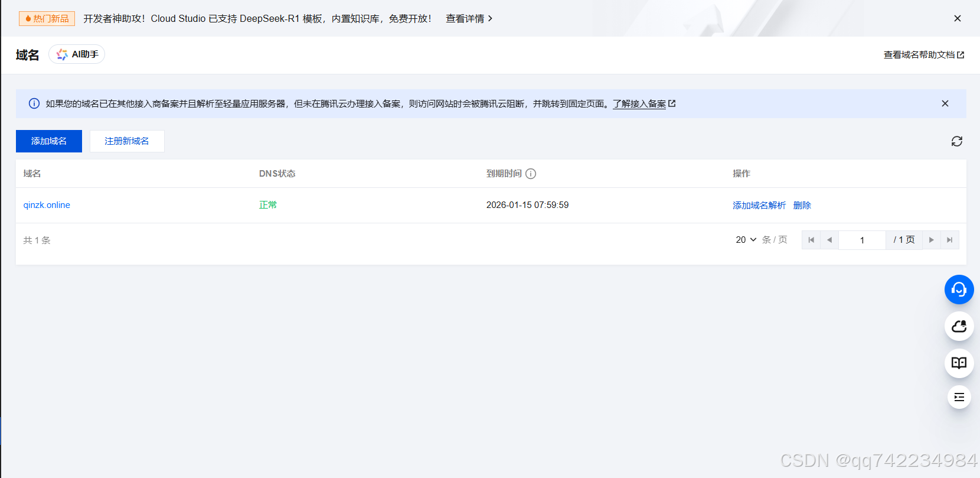This screenshot has height=478, width=980.
Task: Click the 注册新域名 button
Action: [127, 141]
